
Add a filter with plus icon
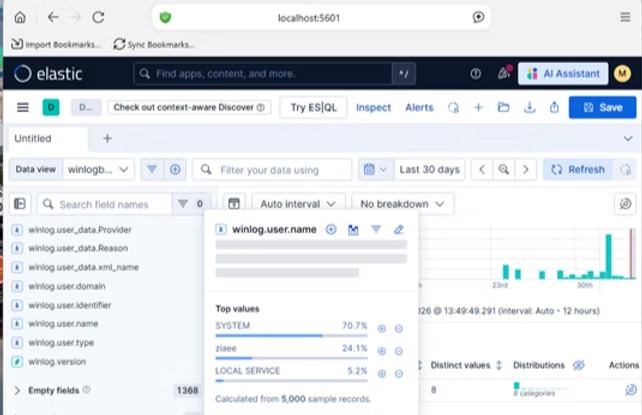175,169
